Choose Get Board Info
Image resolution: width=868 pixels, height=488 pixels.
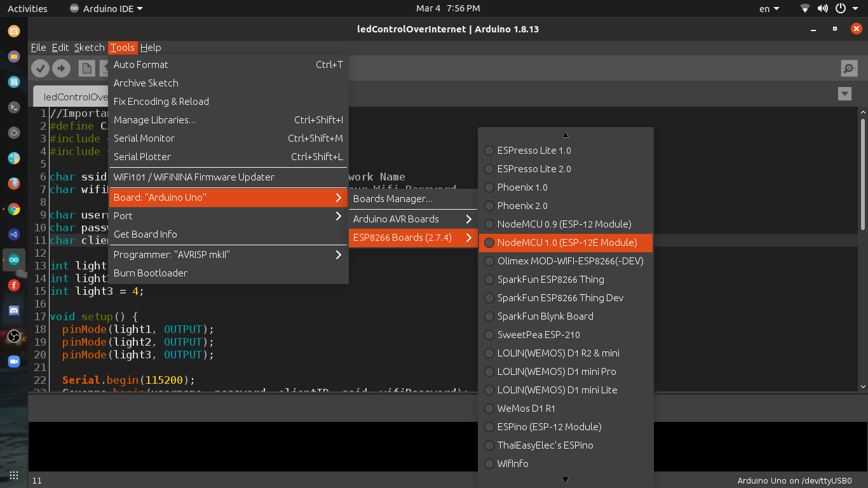(228, 234)
